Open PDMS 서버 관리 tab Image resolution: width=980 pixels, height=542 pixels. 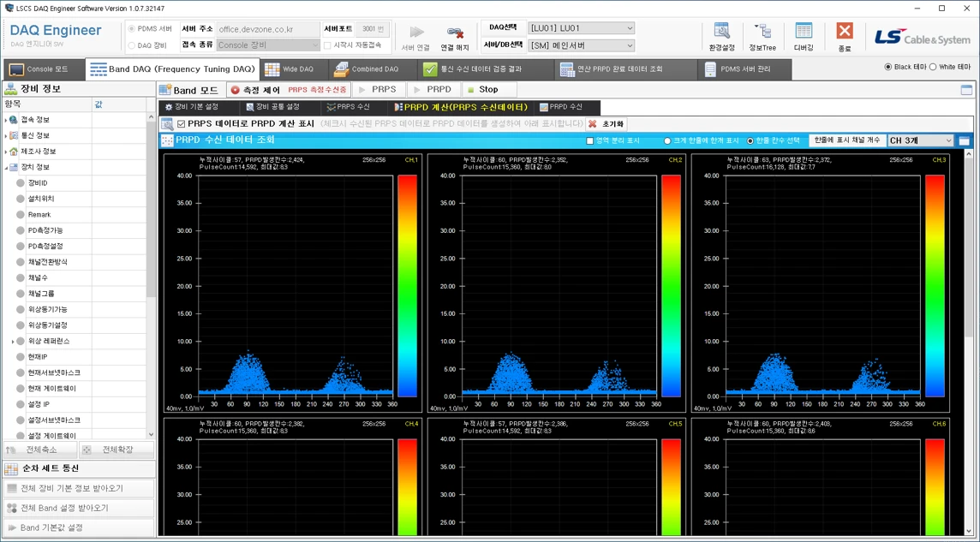point(745,69)
